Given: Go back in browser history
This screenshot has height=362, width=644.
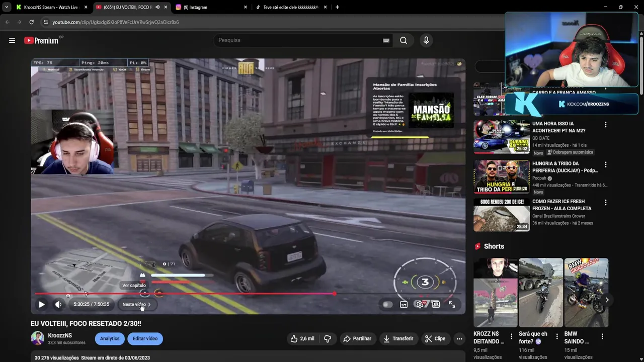Looking at the screenshot, I should coord(7,22).
